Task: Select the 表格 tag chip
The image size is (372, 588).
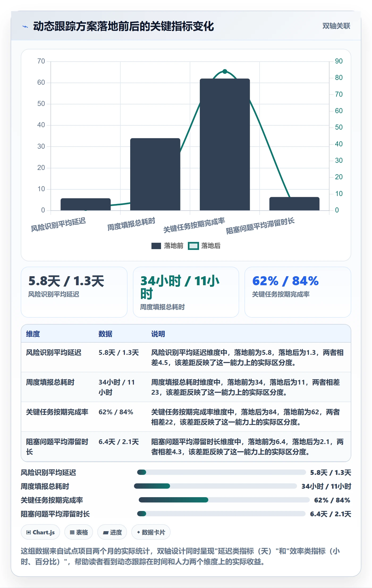Action: click(x=79, y=532)
